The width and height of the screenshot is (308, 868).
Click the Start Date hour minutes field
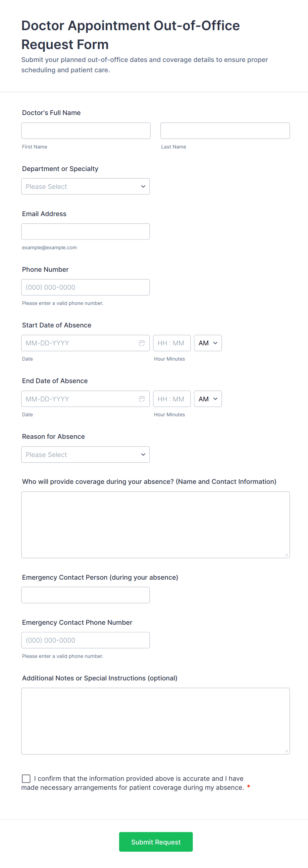(x=172, y=343)
